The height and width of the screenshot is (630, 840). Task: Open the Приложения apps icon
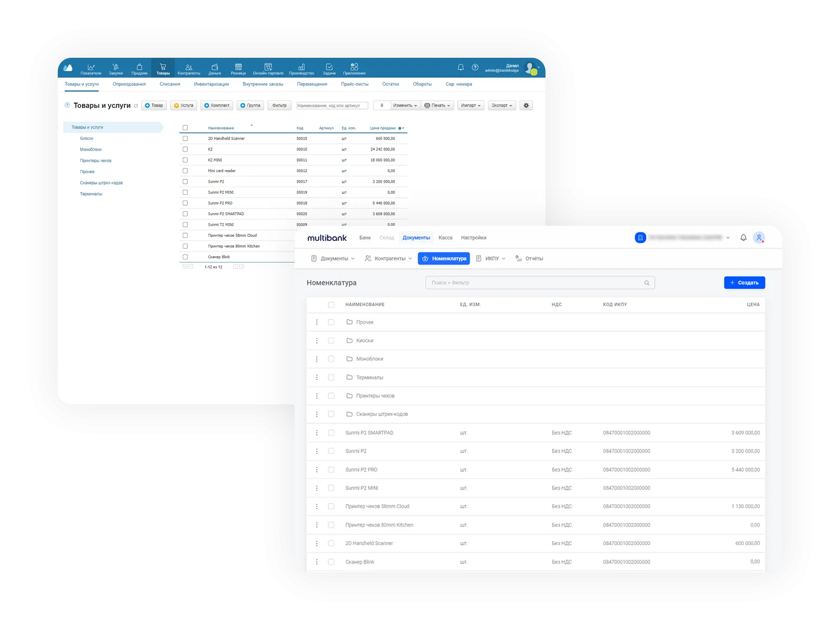[x=354, y=69]
